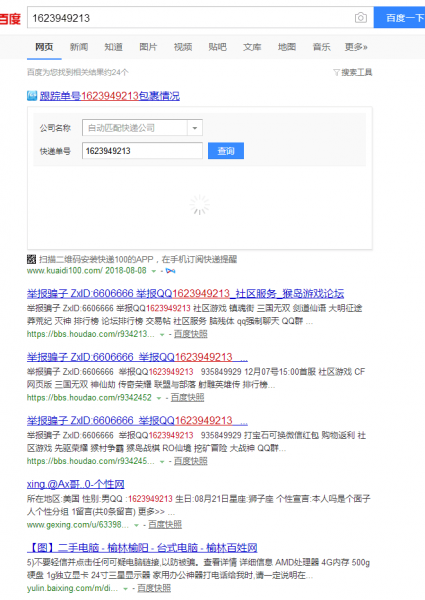Open the xing.@Ax哥..0-个性网 result
Image resolution: width=425 pixels, height=600 pixels.
click(75, 484)
